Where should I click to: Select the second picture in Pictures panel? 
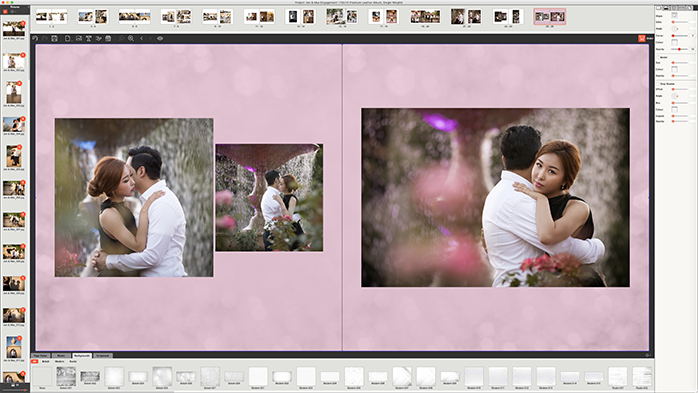coord(14,61)
